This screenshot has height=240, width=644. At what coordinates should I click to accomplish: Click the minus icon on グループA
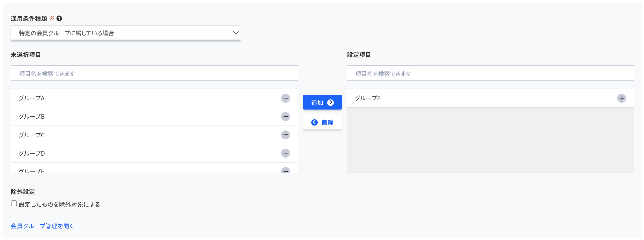click(x=285, y=98)
